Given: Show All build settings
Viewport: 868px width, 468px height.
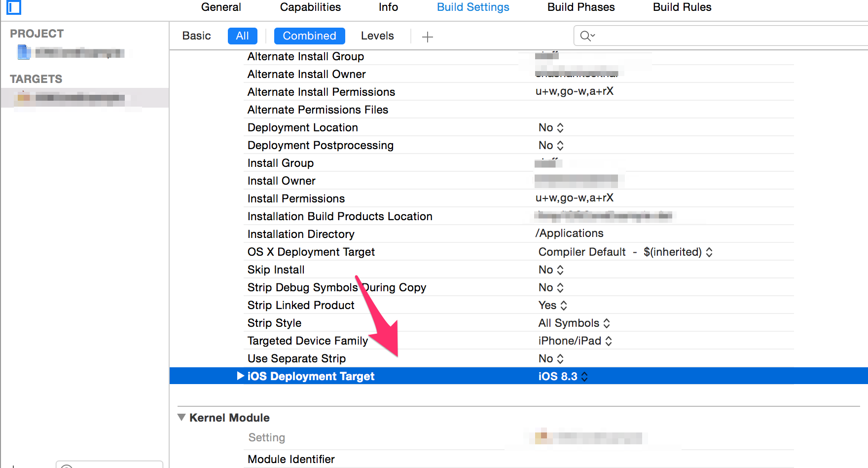Looking at the screenshot, I should click(242, 36).
